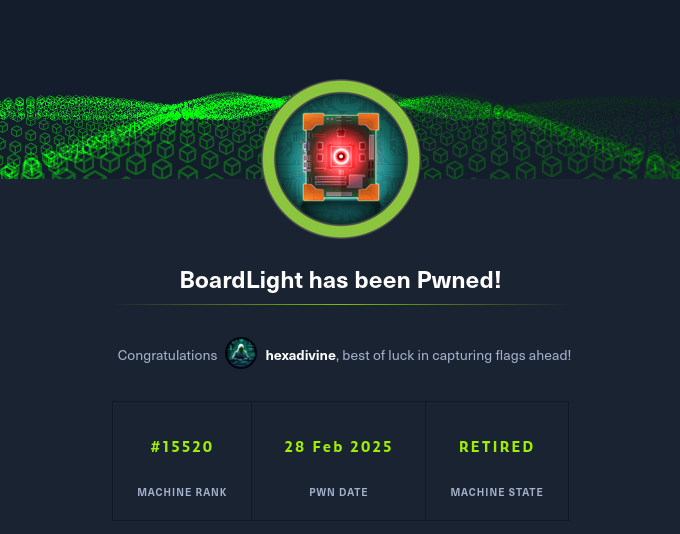Click the PWN DATE label
The height and width of the screenshot is (534, 680).
point(338,492)
